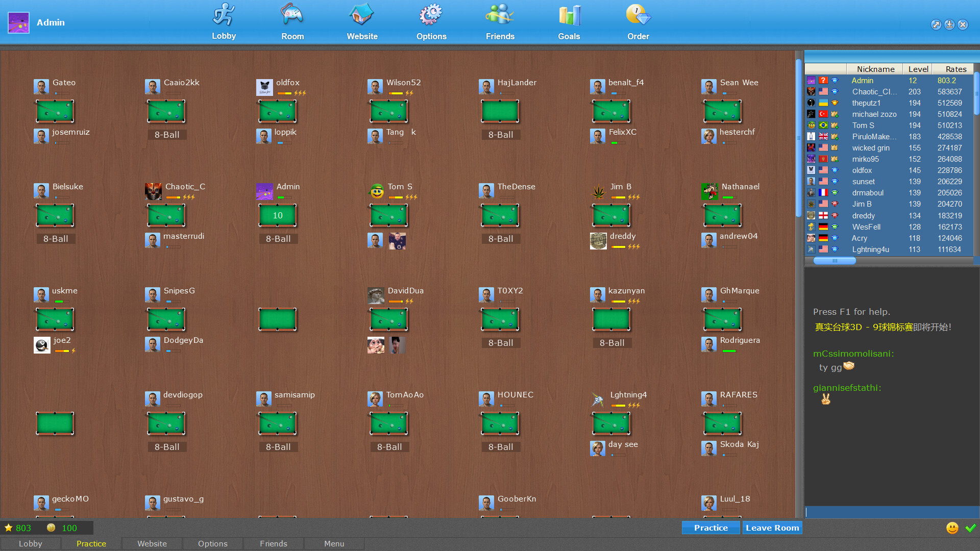
Task: Click DavidDua's statue avatar
Action: [x=376, y=295]
